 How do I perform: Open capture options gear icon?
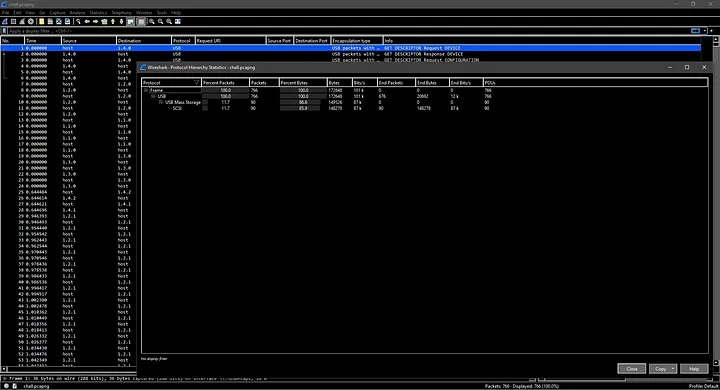tap(31, 22)
